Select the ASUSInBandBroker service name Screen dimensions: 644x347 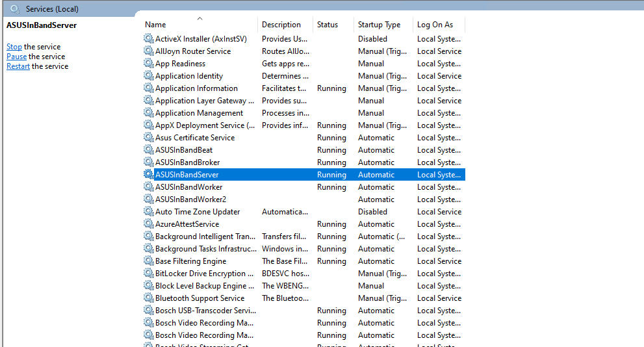187,162
